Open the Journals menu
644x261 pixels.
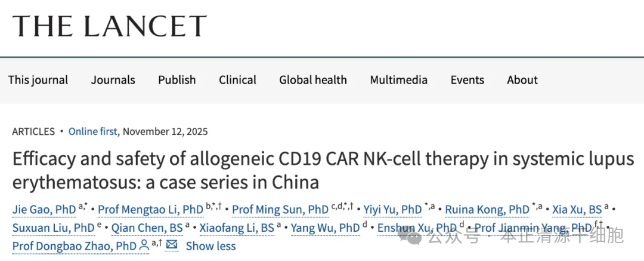(113, 80)
